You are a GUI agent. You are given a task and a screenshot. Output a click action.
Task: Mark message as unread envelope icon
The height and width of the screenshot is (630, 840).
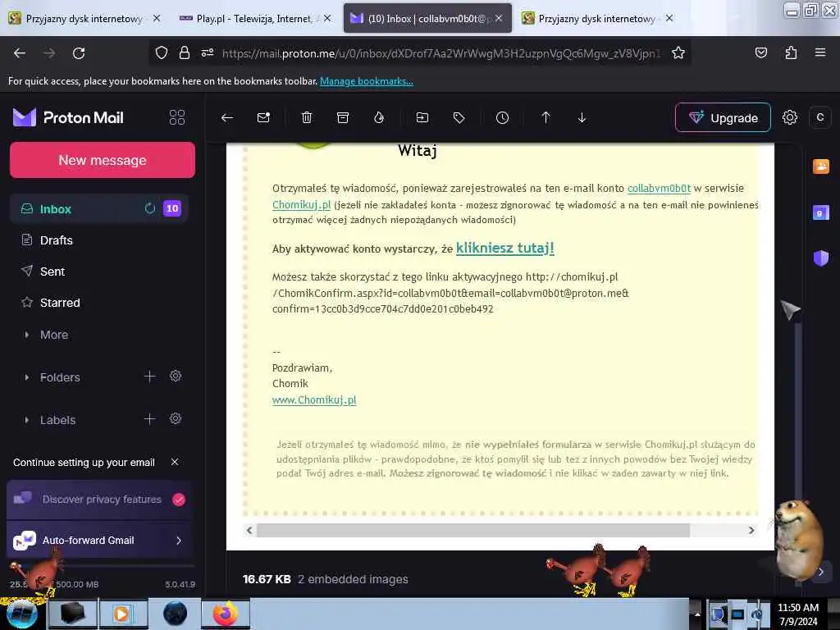coord(263,118)
